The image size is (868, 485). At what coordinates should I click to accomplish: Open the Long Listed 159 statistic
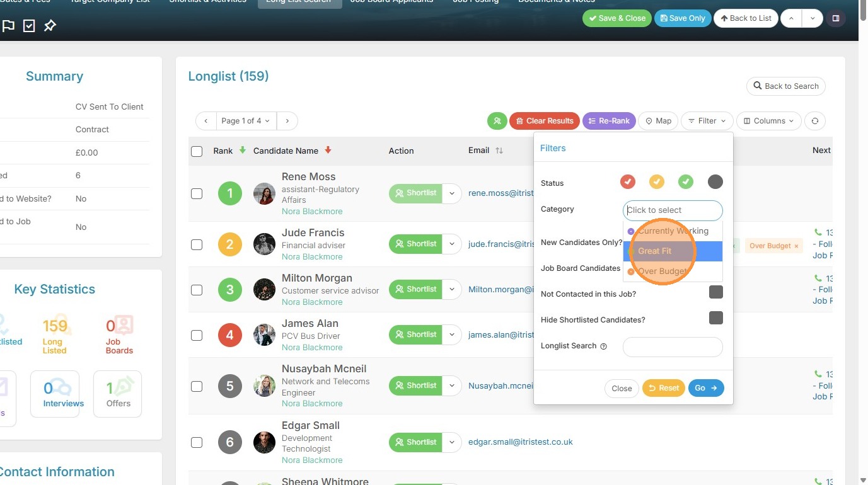(x=55, y=335)
